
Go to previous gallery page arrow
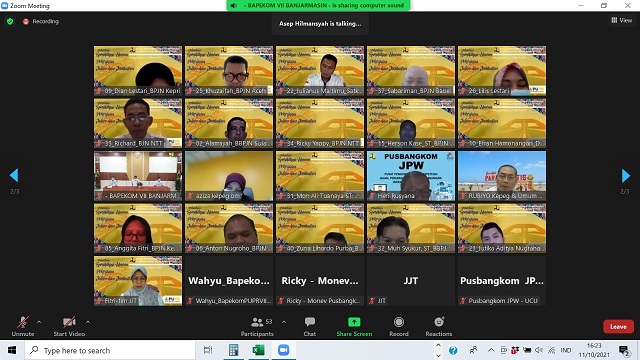coord(14,176)
